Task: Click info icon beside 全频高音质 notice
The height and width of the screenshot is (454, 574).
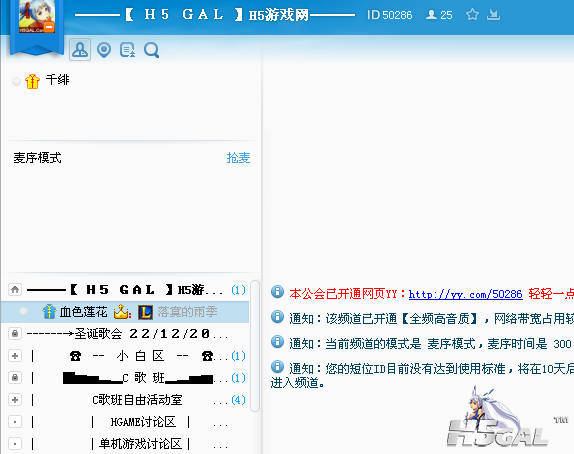Action: [x=277, y=317]
